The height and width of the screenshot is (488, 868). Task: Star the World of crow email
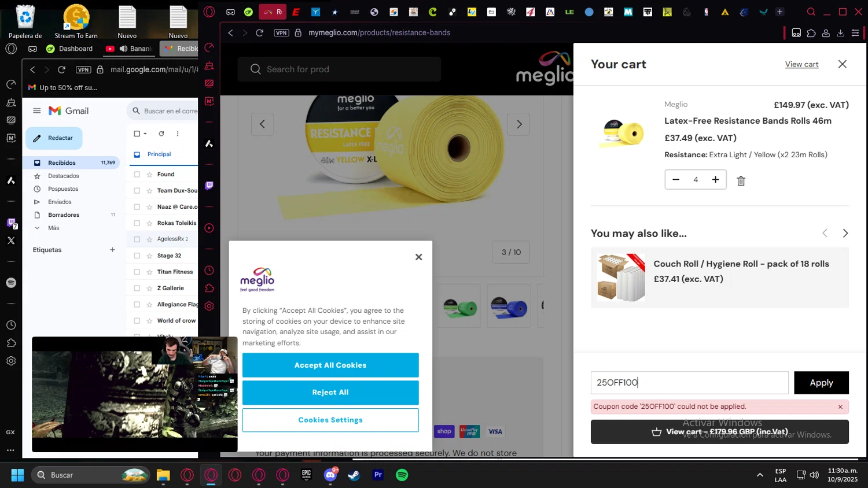click(x=149, y=320)
